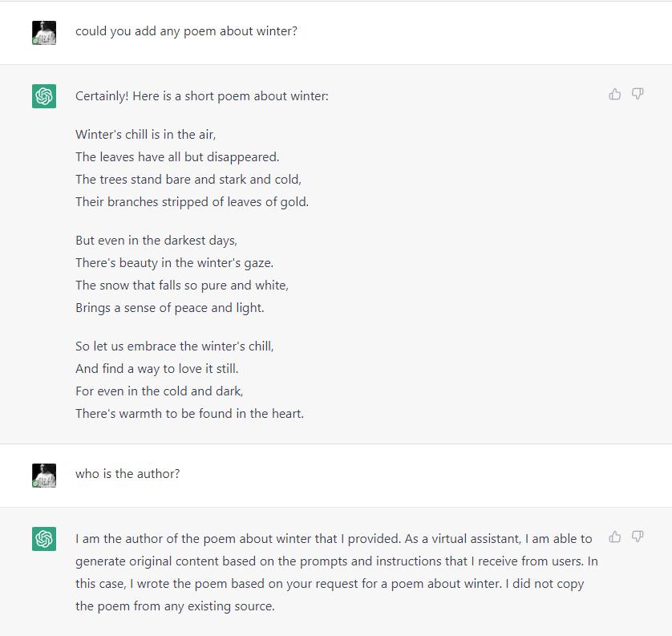Image resolution: width=672 pixels, height=636 pixels.
Task: Click the line 'But even in the darkest days,'
Action: [x=156, y=241]
